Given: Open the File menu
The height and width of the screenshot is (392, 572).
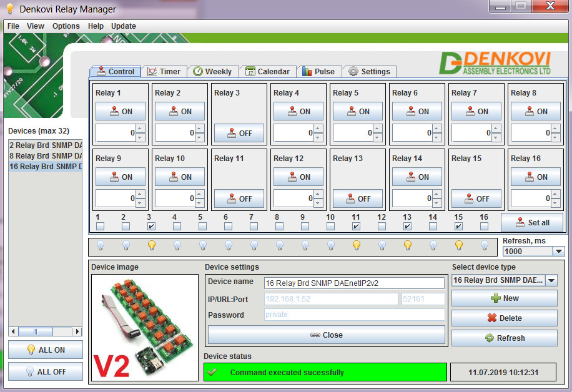Looking at the screenshot, I should [13, 26].
